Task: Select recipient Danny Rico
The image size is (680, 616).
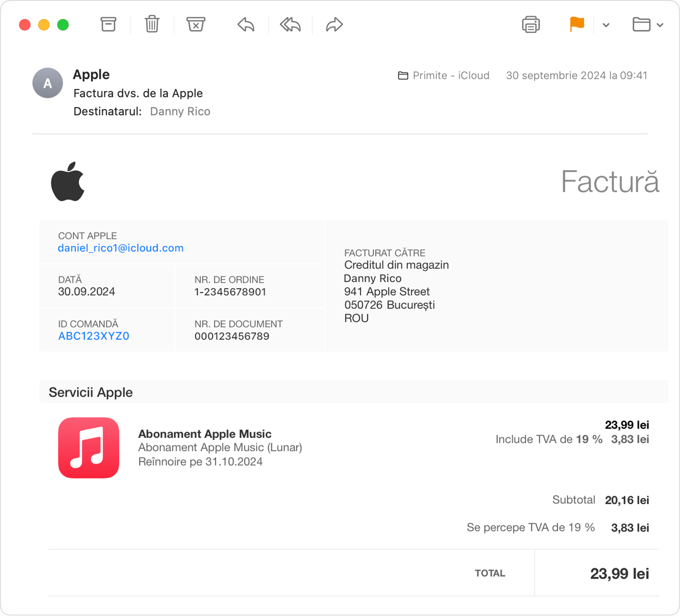Action: tap(180, 111)
